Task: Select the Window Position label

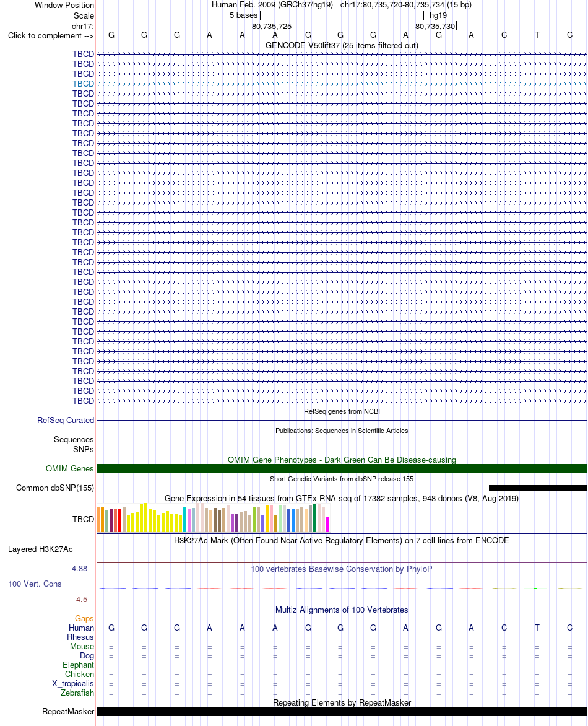Action: tap(64, 5)
